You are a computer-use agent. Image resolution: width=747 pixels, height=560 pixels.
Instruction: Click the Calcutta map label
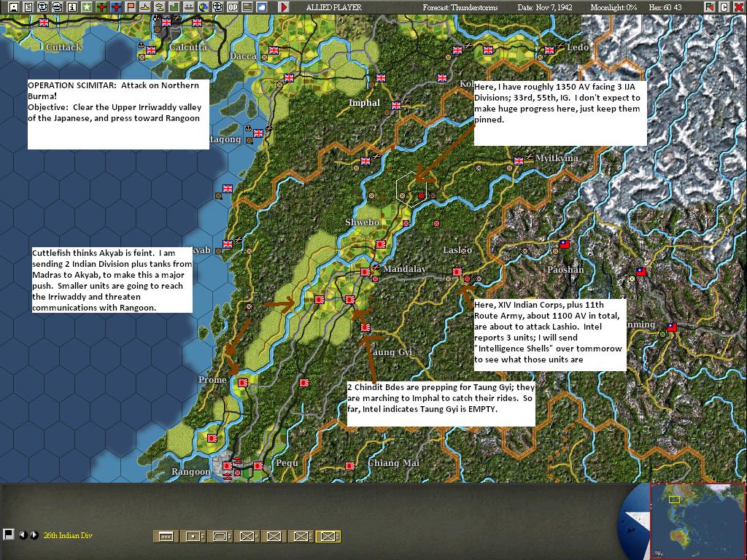[x=188, y=47]
